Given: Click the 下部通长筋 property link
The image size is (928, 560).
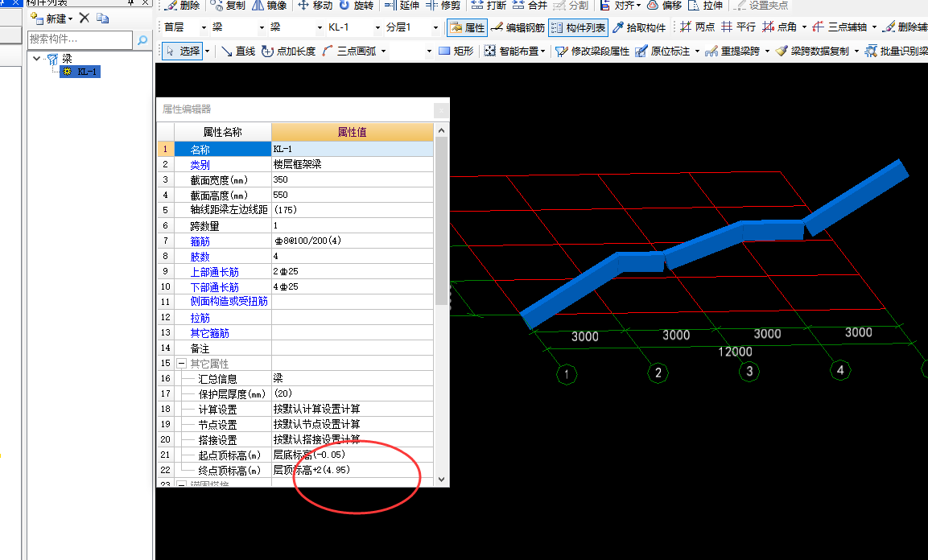Looking at the screenshot, I should (214, 286).
